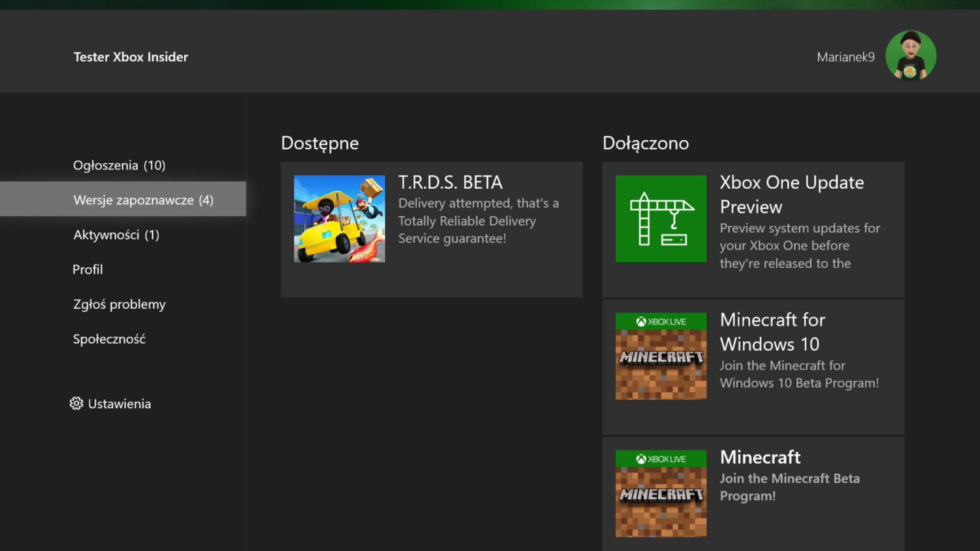Click the T.R.D.S. BETA title
This screenshot has height=551, width=980.
[450, 182]
